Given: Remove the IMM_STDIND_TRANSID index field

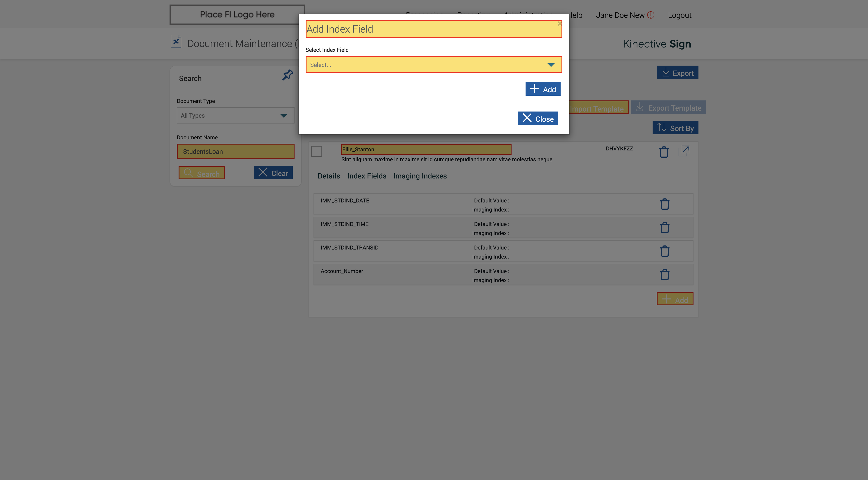Looking at the screenshot, I should [665, 252].
